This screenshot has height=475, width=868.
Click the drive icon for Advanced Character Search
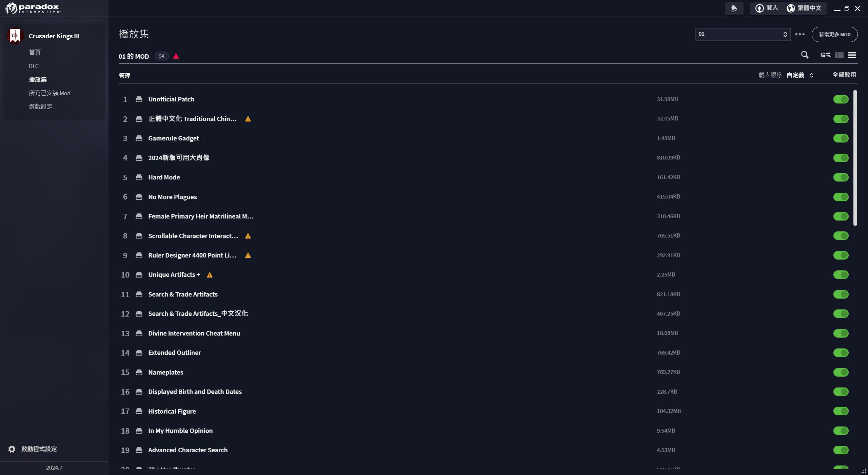click(139, 450)
